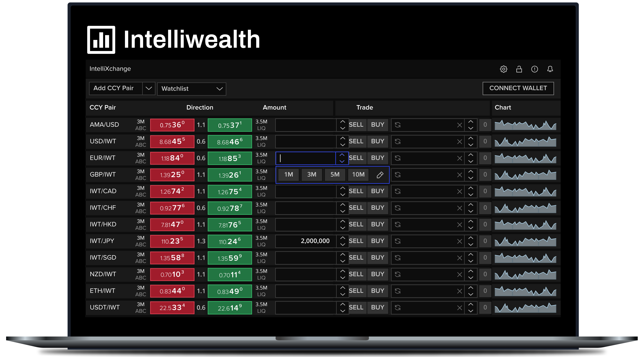Decrease trade stepper in NZD/IWT row
Screen dimensions: 644x357
point(471,278)
